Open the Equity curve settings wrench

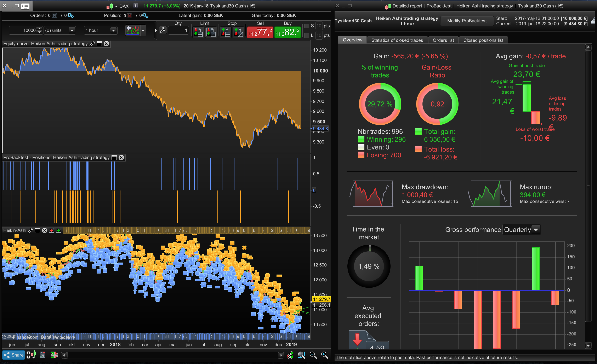pos(92,43)
